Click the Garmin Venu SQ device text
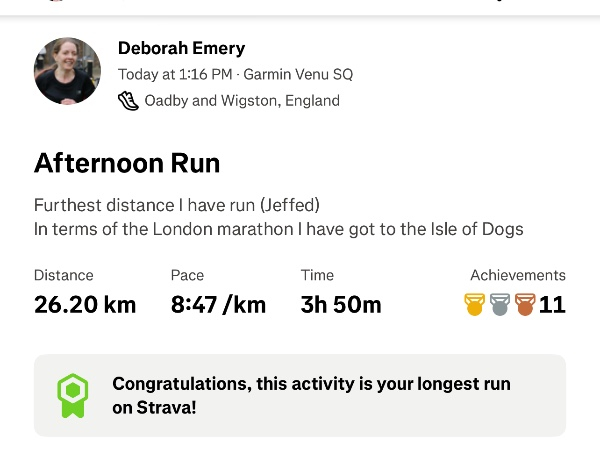This screenshot has width=600, height=450. click(x=298, y=75)
